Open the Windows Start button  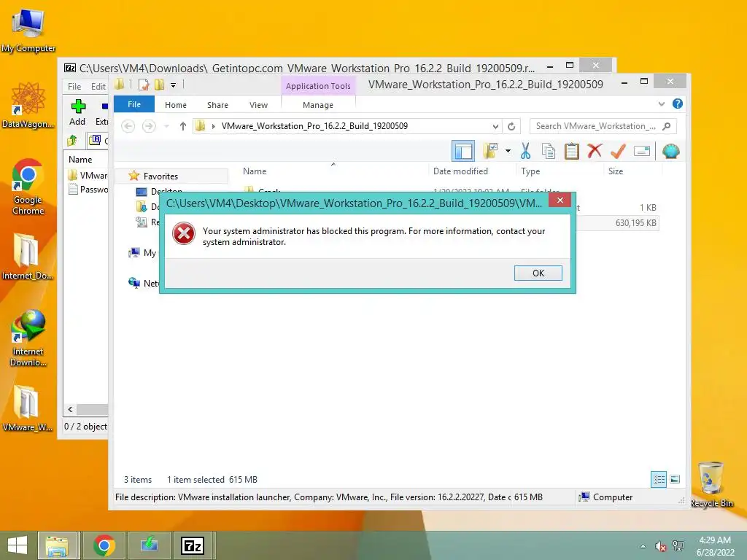[18, 545]
